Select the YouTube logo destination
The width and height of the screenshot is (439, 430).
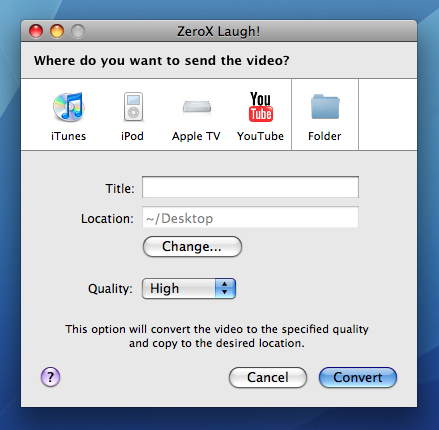pyautogui.click(x=261, y=107)
